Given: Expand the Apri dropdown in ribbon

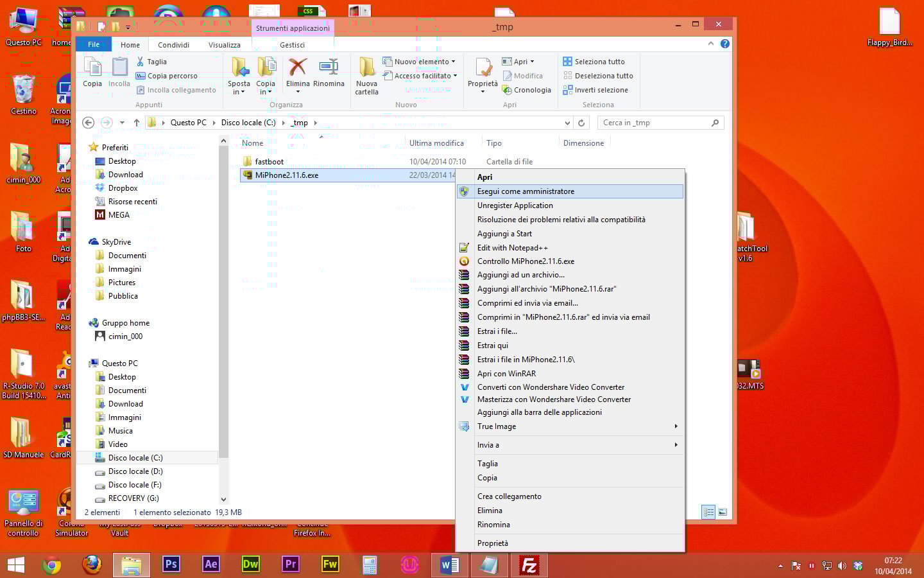Looking at the screenshot, I should point(532,62).
